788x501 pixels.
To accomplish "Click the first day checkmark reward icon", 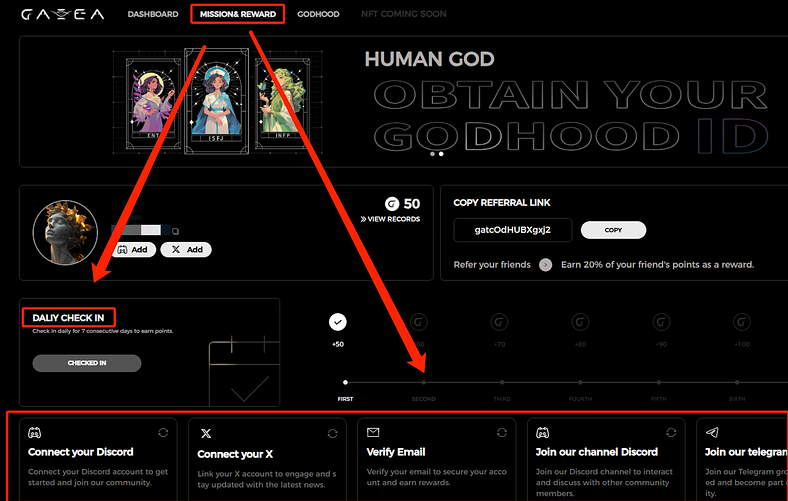I will [x=338, y=322].
